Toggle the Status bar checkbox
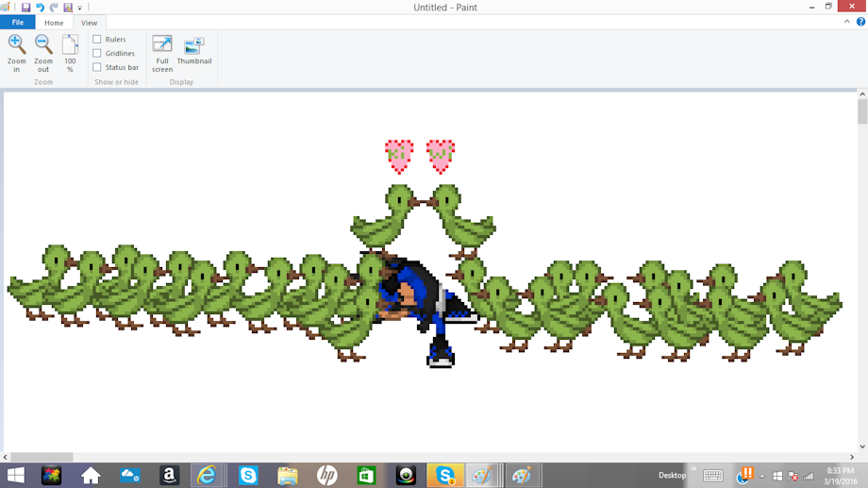The image size is (868, 488). 97,67
